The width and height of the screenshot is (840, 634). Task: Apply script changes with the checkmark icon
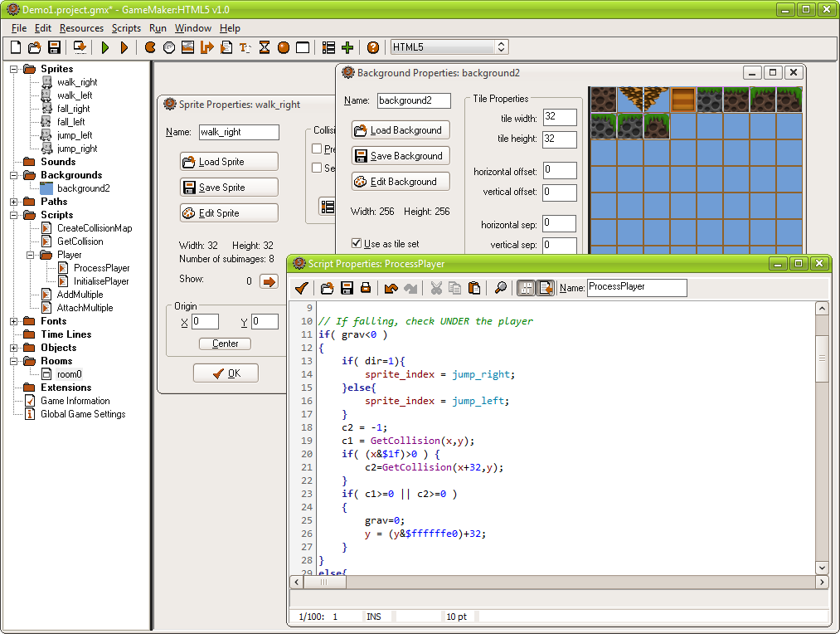coord(300,288)
